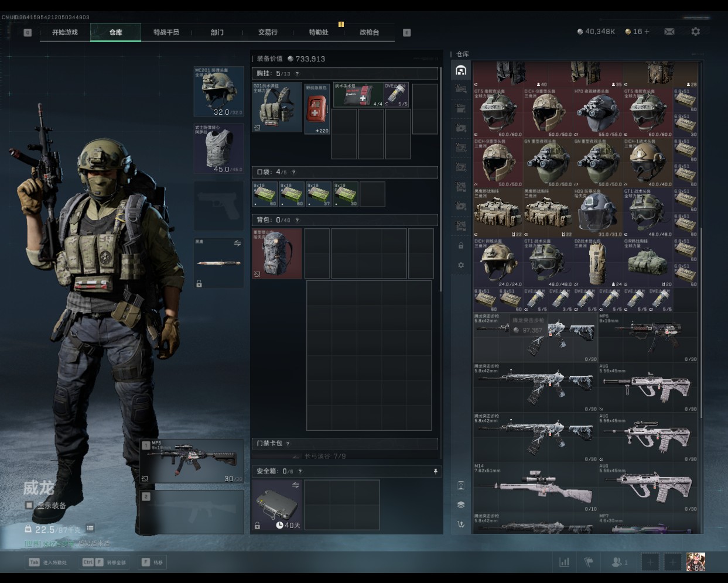Click the swap icon on the knife slot
This screenshot has width=728, height=583.
(x=237, y=244)
